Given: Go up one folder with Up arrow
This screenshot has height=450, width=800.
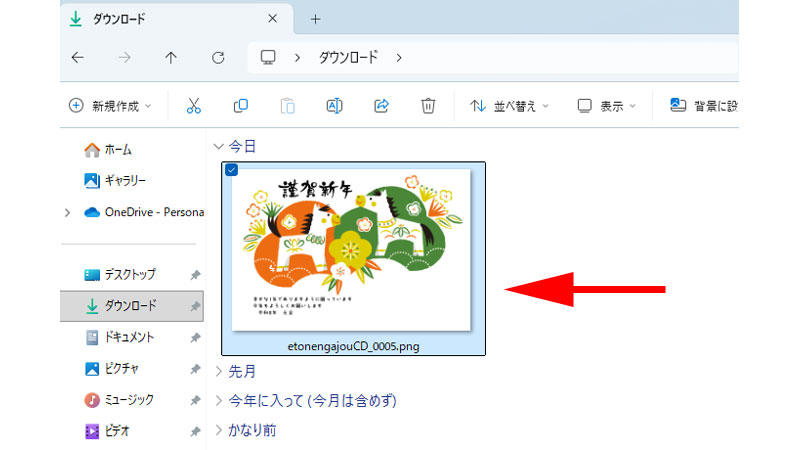Looking at the screenshot, I should click(171, 57).
